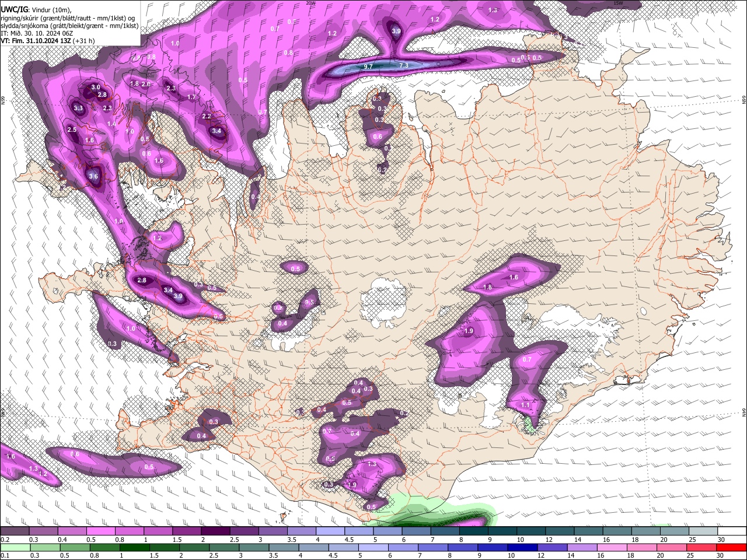747x560 pixels.
Task: Click the 2.0 snowfall value
Action: [146, 84]
